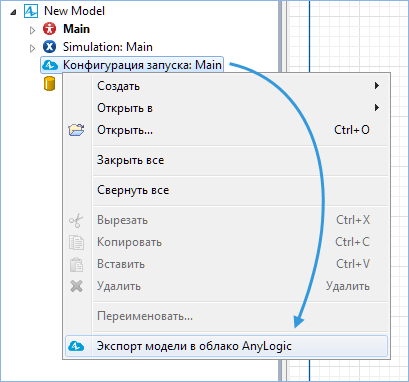
Task: Click the arrow next to Создать
Action: coord(377,86)
